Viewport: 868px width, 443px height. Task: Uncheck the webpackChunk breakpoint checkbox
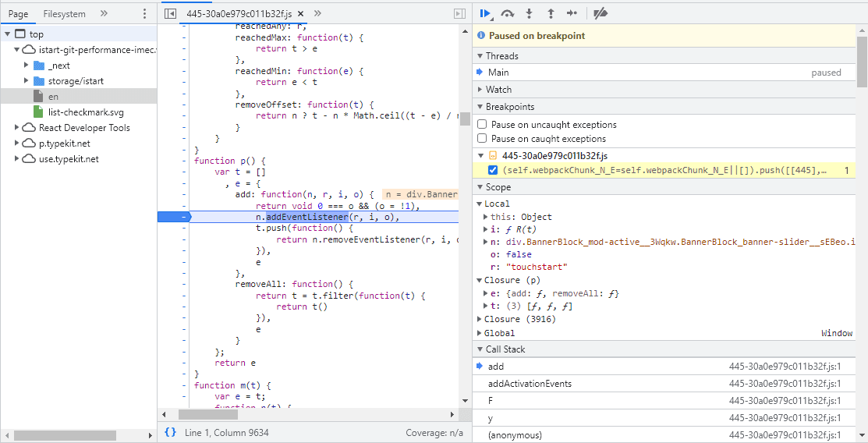pos(493,170)
